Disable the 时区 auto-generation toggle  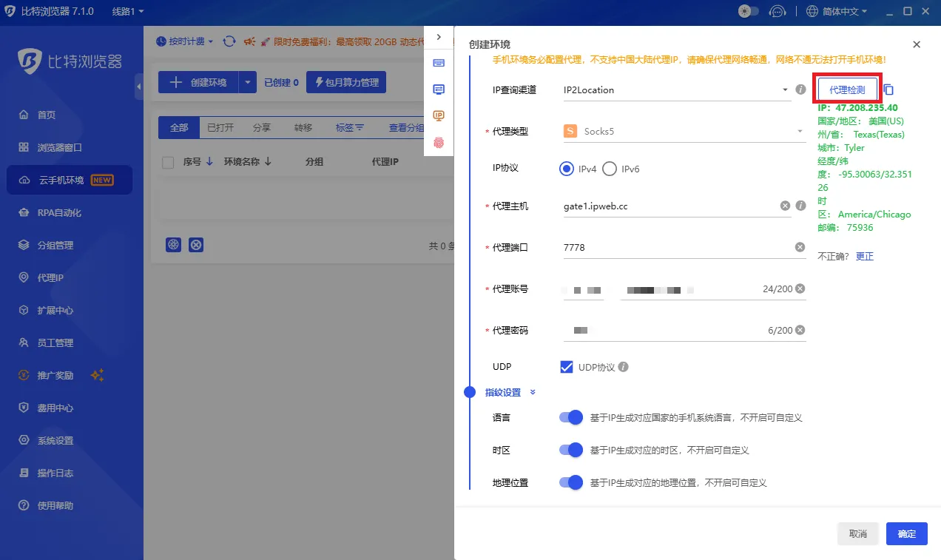point(570,451)
